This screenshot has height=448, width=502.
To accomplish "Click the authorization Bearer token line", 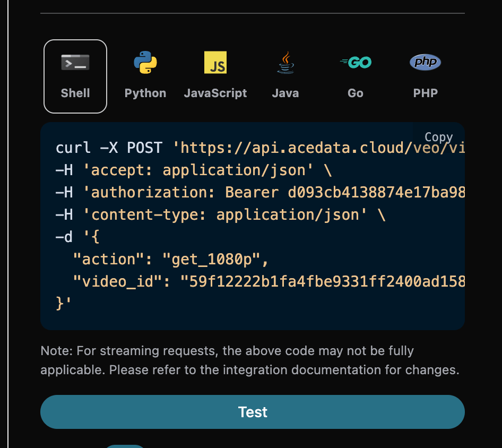I will pyautogui.click(x=260, y=193).
